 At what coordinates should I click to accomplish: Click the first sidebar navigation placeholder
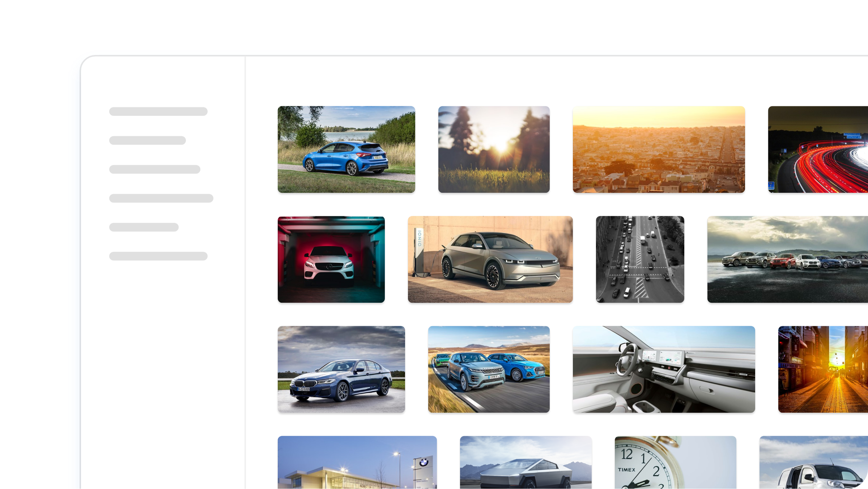tap(158, 111)
